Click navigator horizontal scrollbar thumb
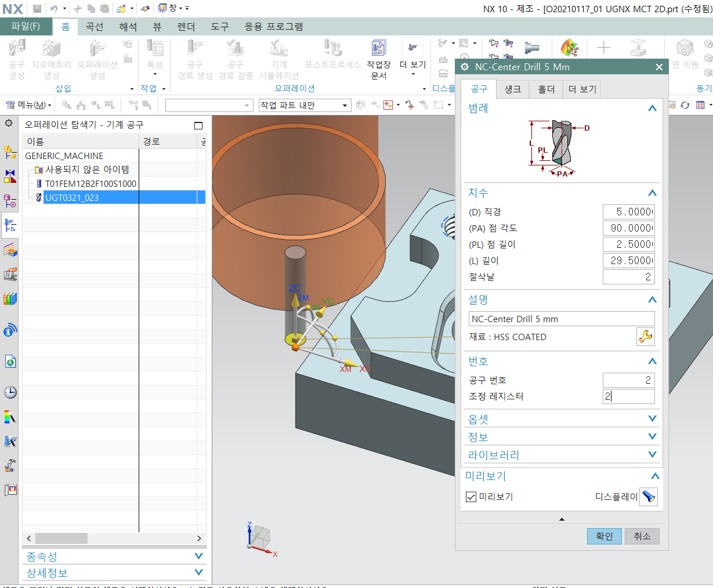Screen dimensions: 713x588 point(61,539)
